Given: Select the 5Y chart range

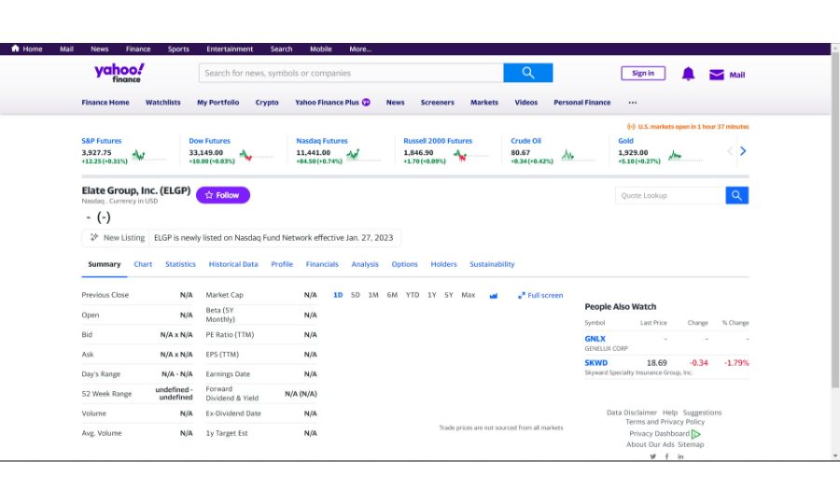Looking at the screenshot, I should pos(449,295).
